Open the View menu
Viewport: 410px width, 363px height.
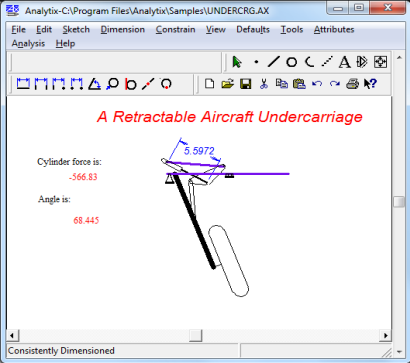click(216, 30)
